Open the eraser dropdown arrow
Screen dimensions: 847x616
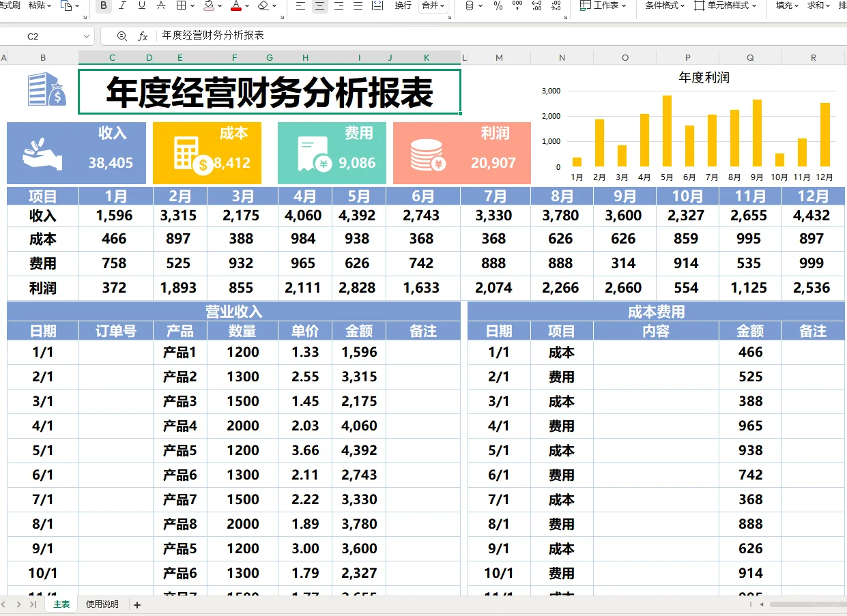tap(275, 6)
